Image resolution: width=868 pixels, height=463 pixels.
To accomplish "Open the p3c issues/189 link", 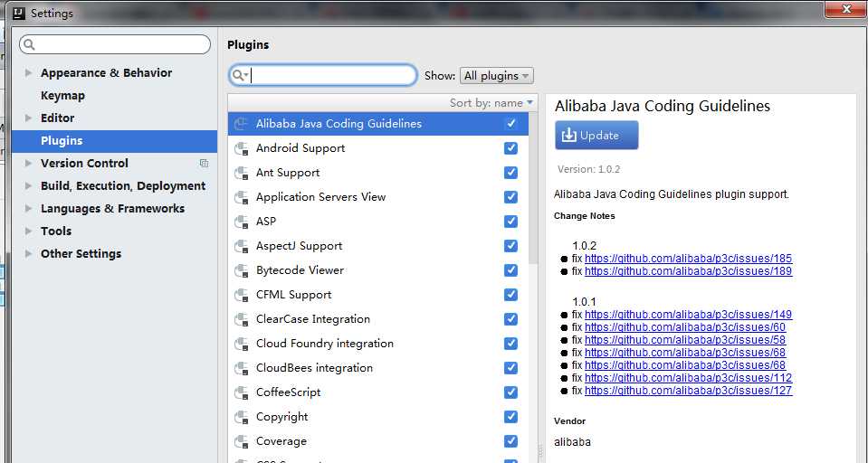I will click(688, 271).
